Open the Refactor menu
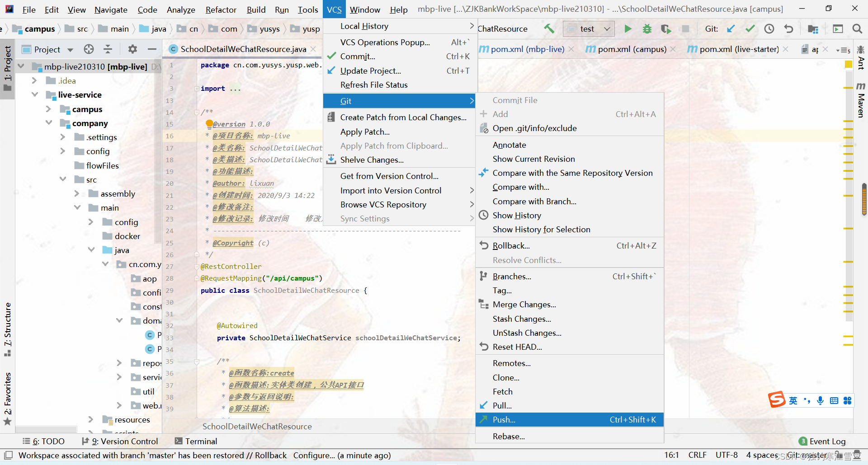Screen dimensions: 868x465 click(221, 9)
